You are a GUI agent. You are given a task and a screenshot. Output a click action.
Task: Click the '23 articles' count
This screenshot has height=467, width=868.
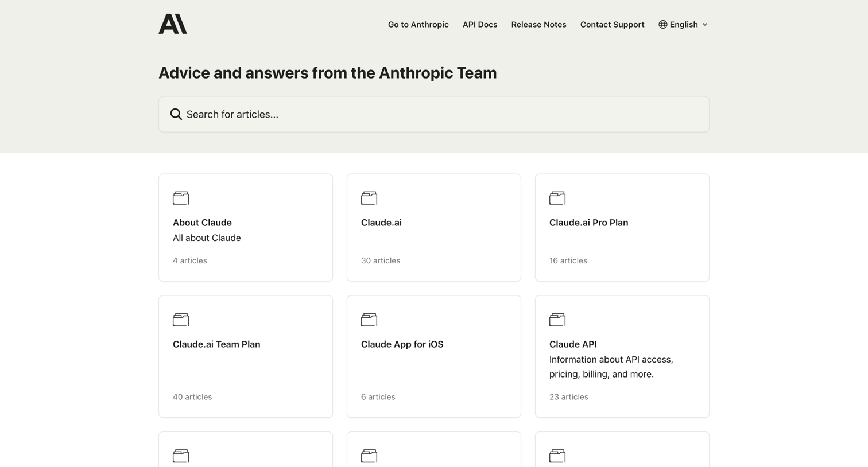point(569,397)
